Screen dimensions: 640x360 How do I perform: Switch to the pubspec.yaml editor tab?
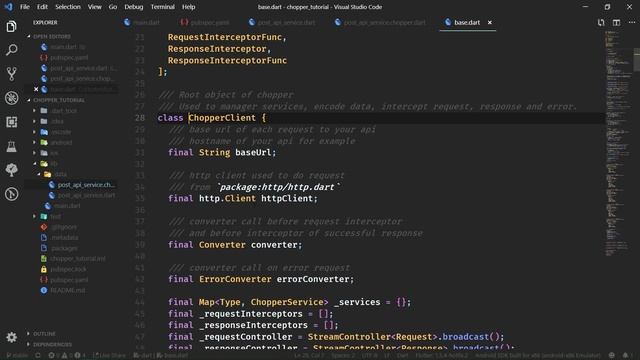205,22
